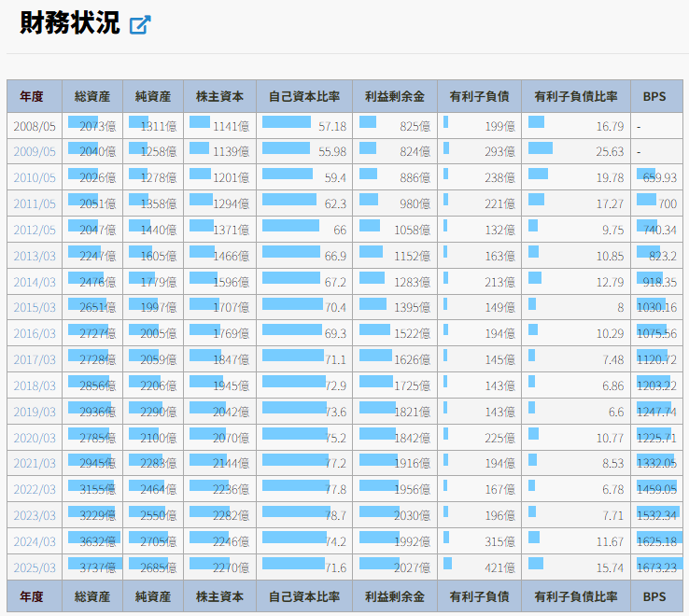
Task: Open the 2013/03 fiscal year link
Action: [x=35, y=256]
